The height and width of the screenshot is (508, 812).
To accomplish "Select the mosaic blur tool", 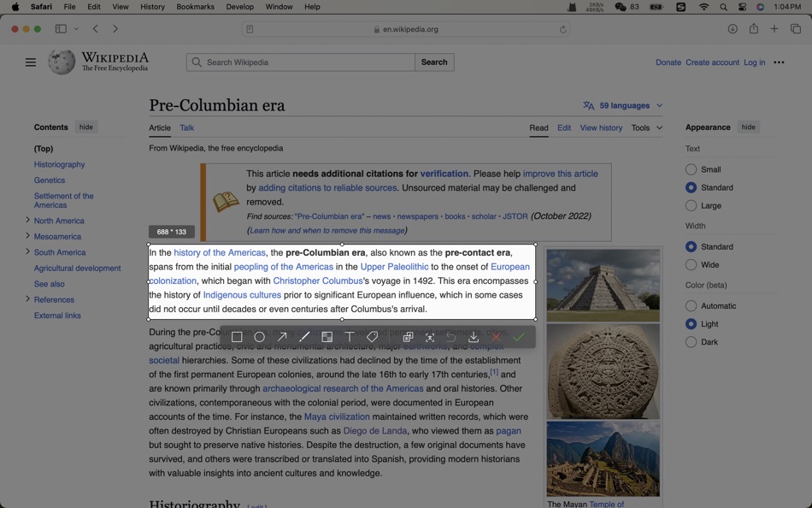I will pyautogui.click(x=327, y=337).
